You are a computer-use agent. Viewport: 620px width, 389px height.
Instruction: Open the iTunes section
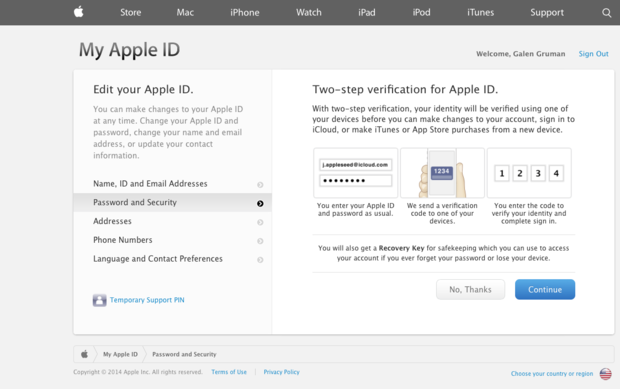pos(480,12)
